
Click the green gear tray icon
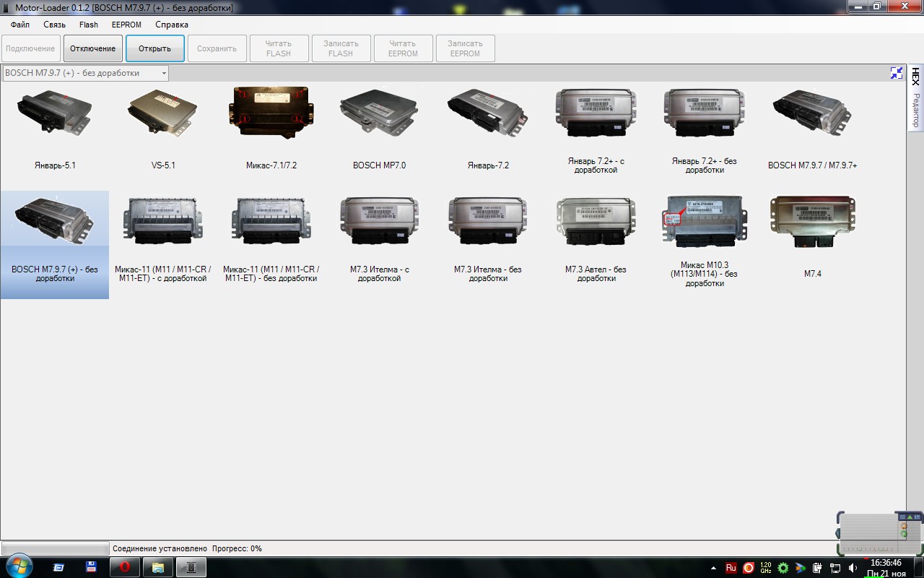pos(783,568)
